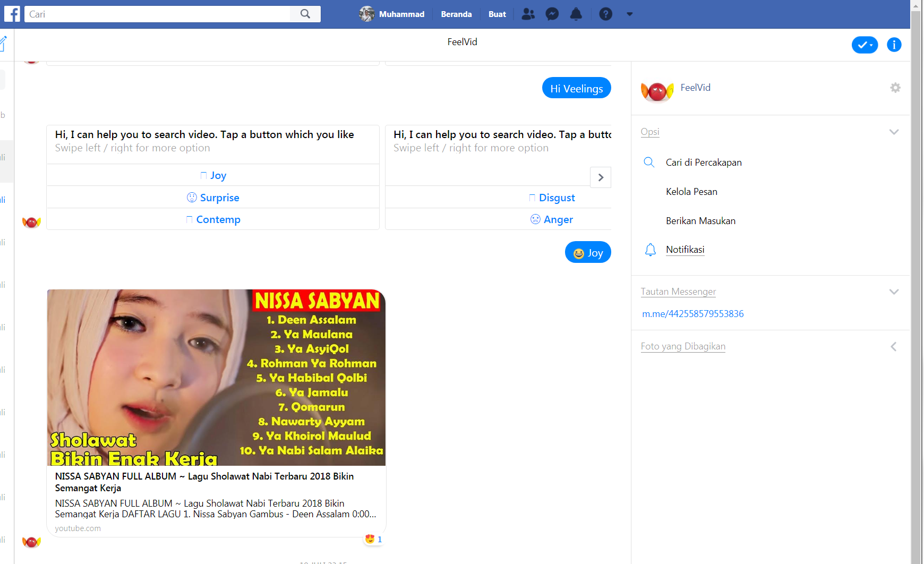Open the Buat menu
This screenshot has height=564, width=924.
(x=497, y=14)
